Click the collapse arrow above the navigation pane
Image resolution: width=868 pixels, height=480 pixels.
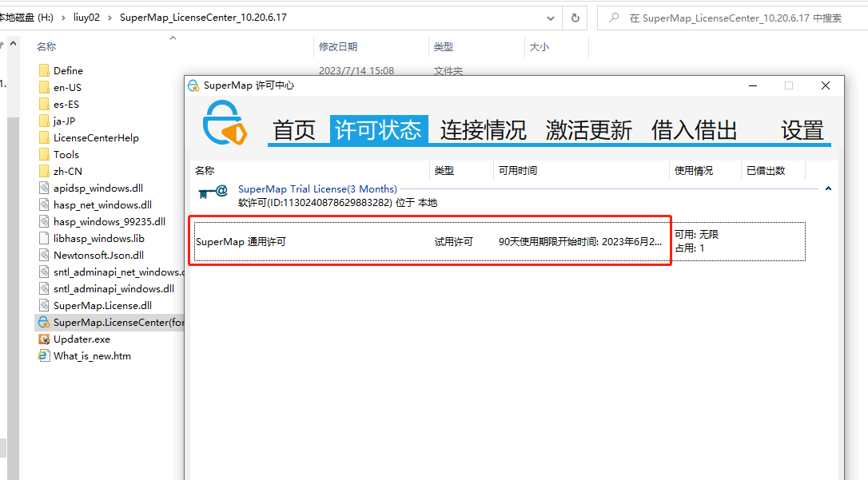tap(14, 43)
